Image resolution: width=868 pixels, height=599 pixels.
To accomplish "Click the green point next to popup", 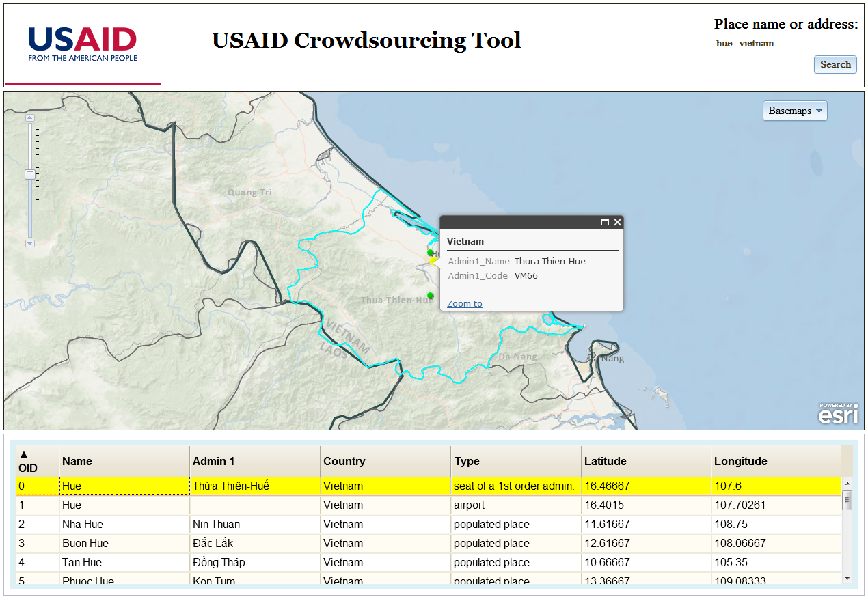I will pyautogui.click(x=431, y=253).
